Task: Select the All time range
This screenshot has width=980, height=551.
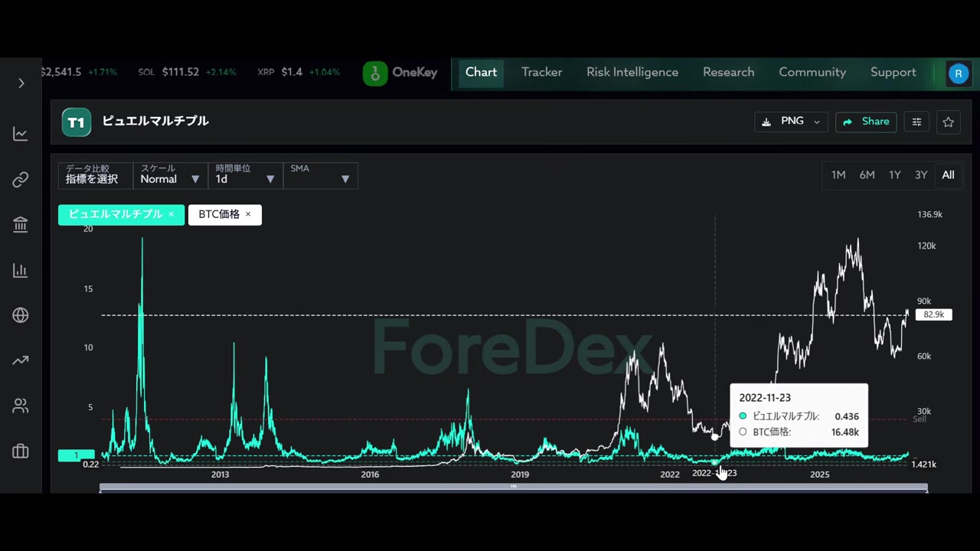Action: [948, 175]
